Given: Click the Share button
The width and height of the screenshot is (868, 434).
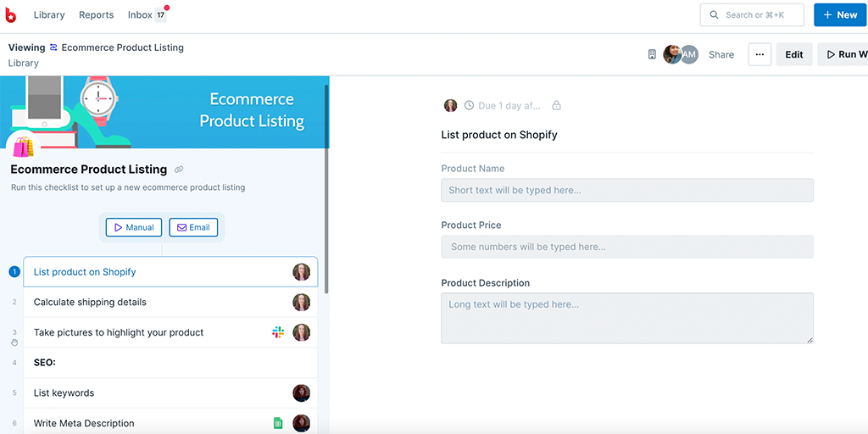Looking at the screenshot, I should pos(721,54).
